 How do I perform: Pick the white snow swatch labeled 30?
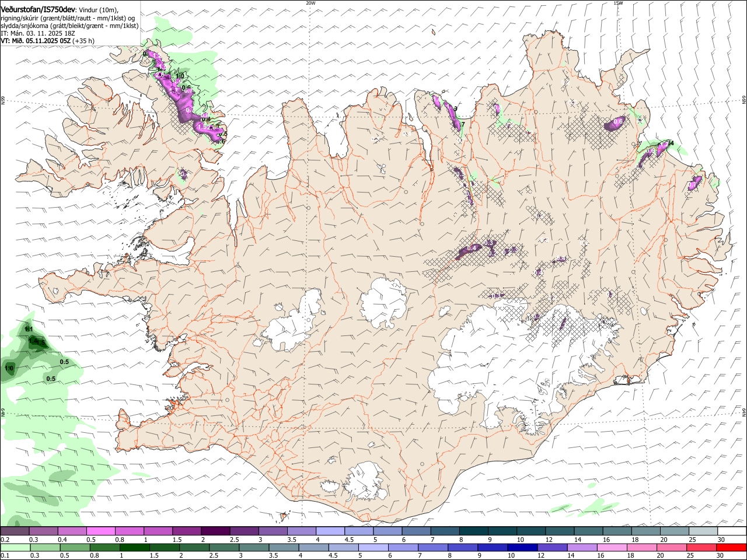(x=732, y=531)
